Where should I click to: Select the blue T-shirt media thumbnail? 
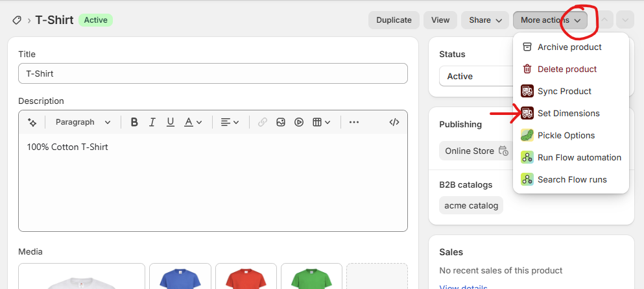180,276
